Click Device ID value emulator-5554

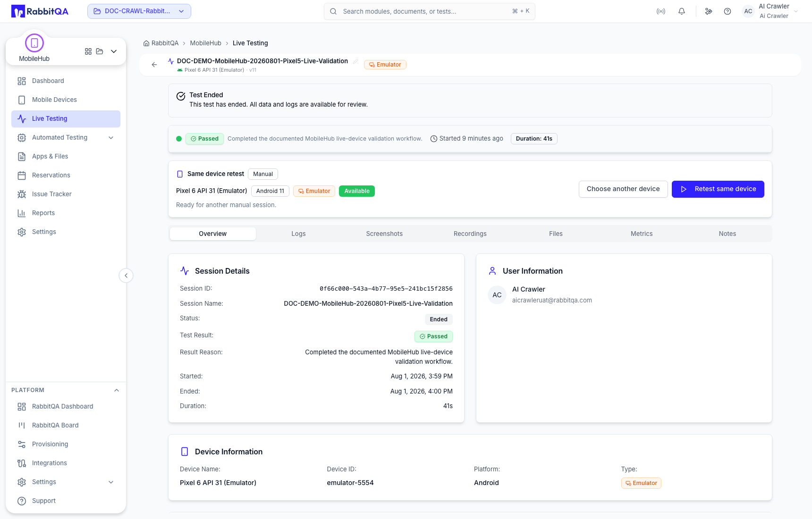tap(350, 483)
